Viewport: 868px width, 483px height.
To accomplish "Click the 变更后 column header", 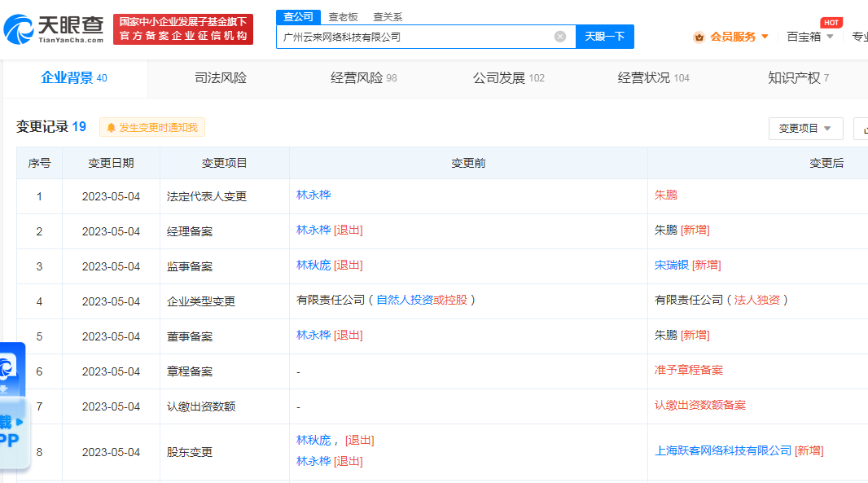I will tap(826, 164).
